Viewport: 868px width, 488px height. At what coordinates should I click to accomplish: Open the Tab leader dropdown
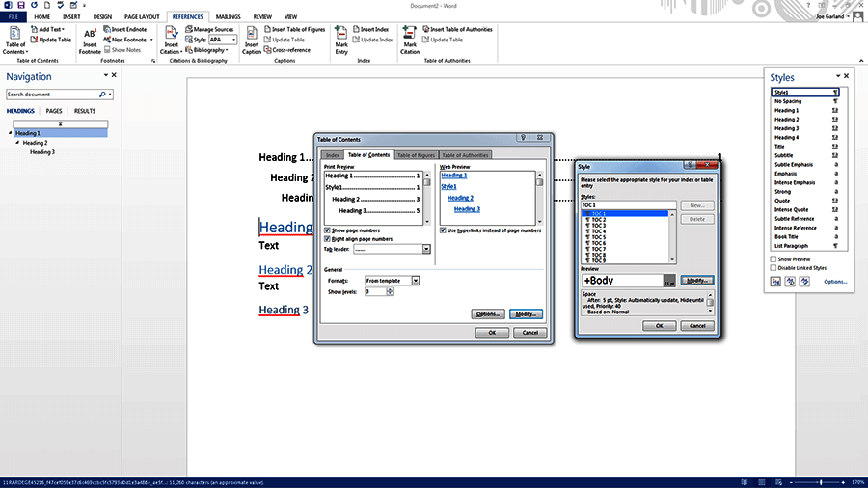pos(426,250)
